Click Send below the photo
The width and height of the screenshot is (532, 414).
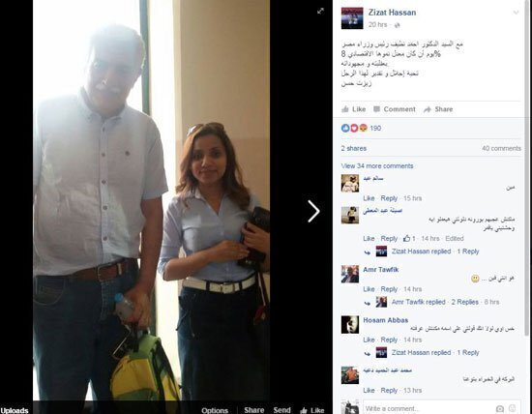click(281, 410)
